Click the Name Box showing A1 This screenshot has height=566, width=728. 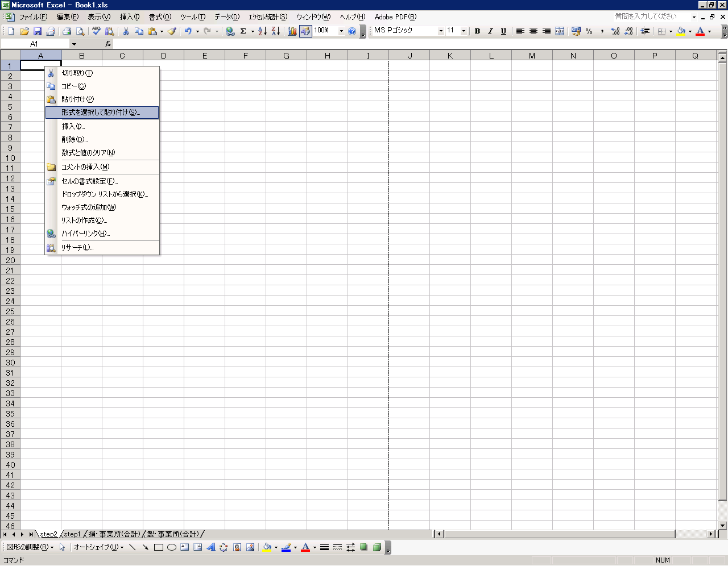pos(34,44)
